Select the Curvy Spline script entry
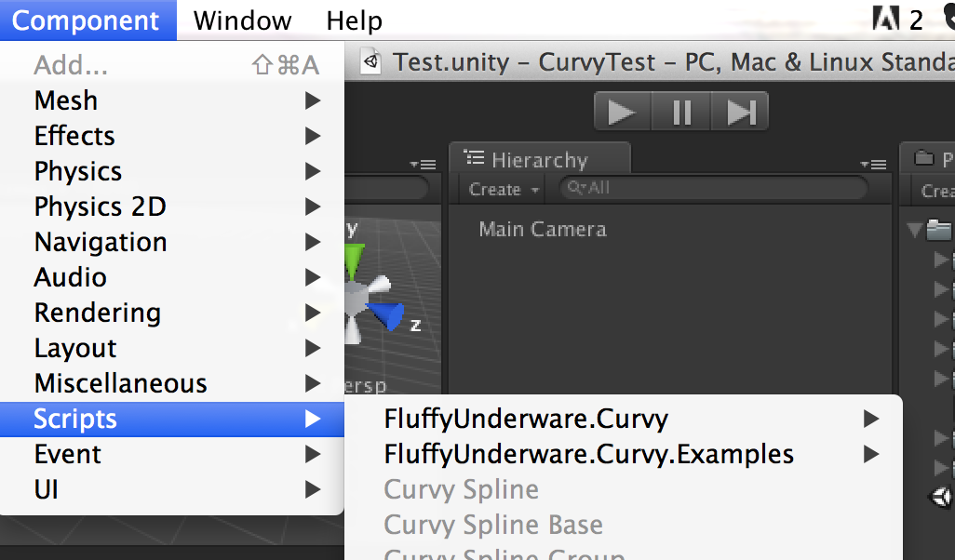 pos(624,489)
